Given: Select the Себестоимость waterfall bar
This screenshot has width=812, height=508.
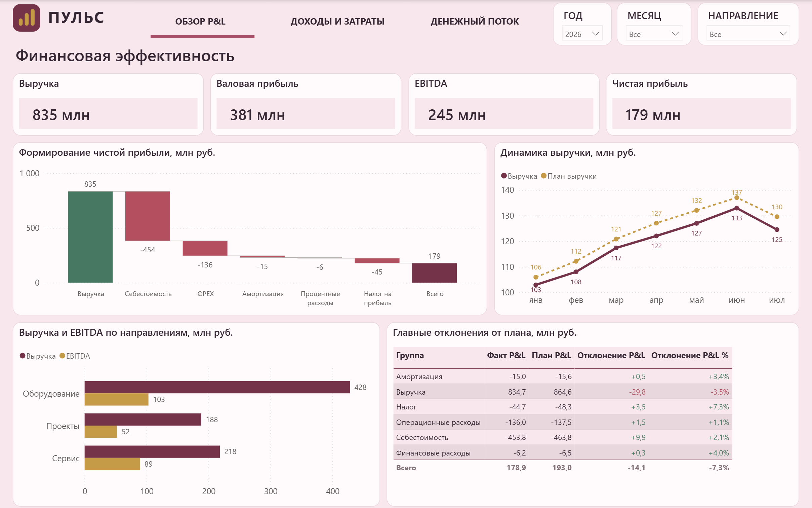Looking at the screenshot, I should pos(148,216).
